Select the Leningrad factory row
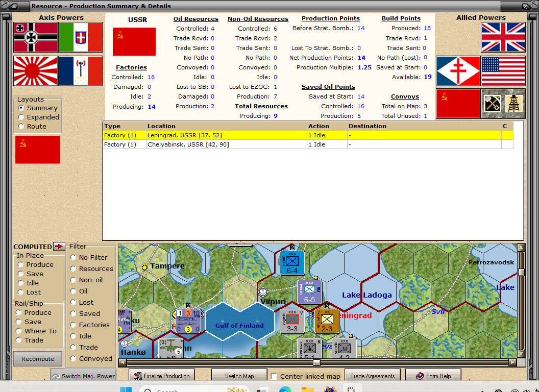This screenshot has width=539, height=392. point(308,135)
